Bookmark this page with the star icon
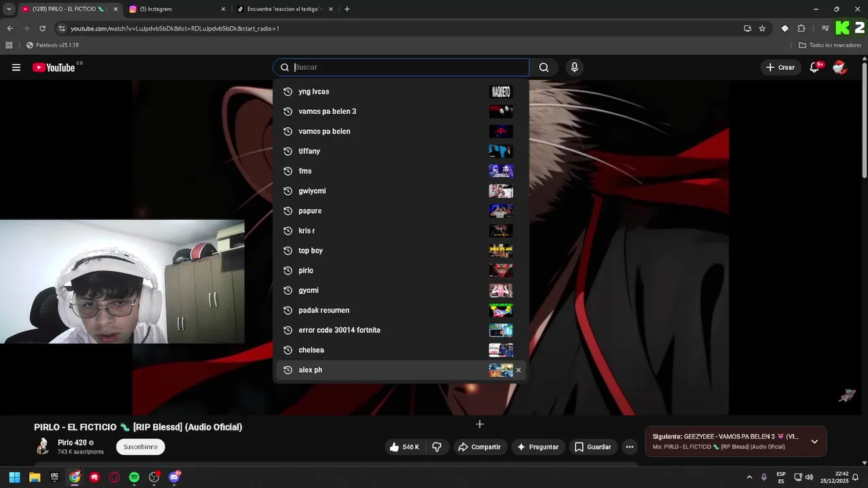This screenshot has height=488, width=868. click(762, 28)
